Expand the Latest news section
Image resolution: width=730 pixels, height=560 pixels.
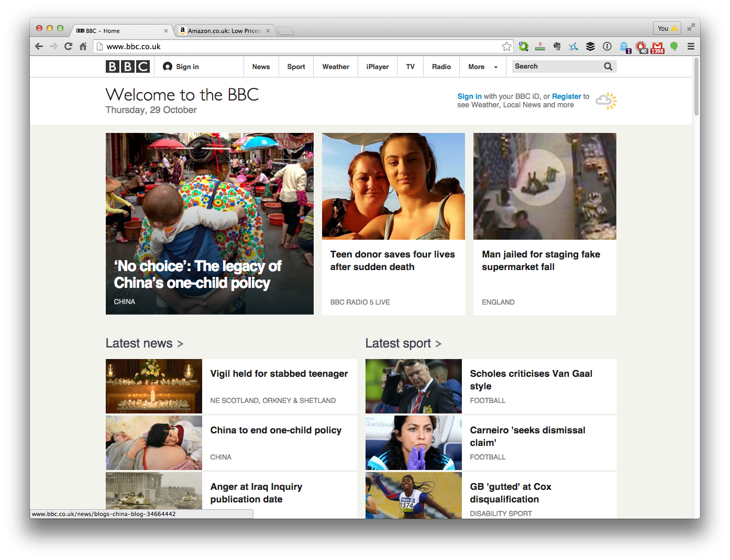(x=145, y=343)
